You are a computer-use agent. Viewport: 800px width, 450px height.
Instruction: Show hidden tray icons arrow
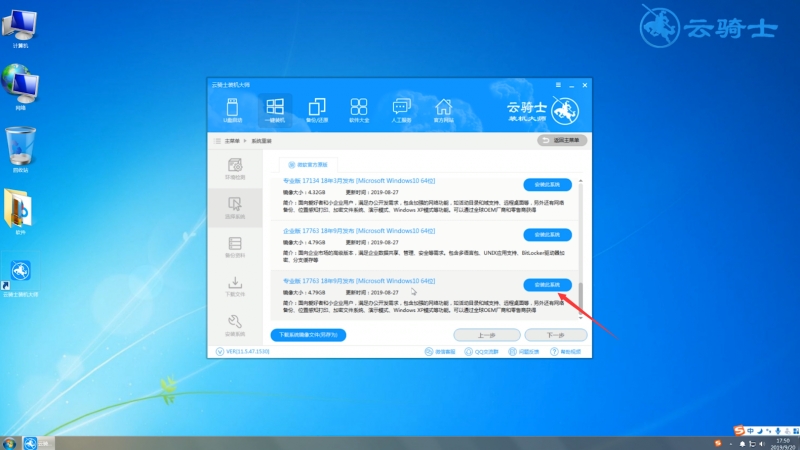pos(730,444)
